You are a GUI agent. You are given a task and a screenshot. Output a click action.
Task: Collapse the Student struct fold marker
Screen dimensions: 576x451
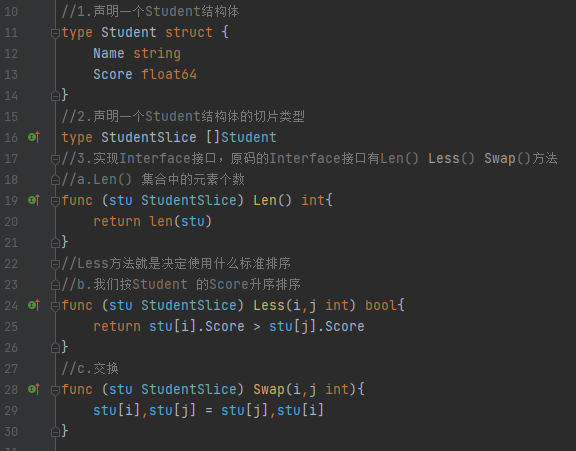coord(55,33)
